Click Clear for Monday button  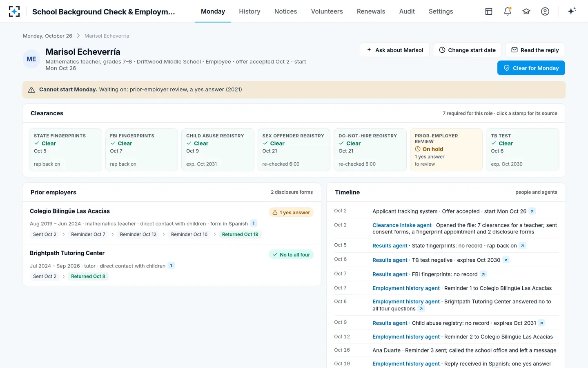(531, 68)
